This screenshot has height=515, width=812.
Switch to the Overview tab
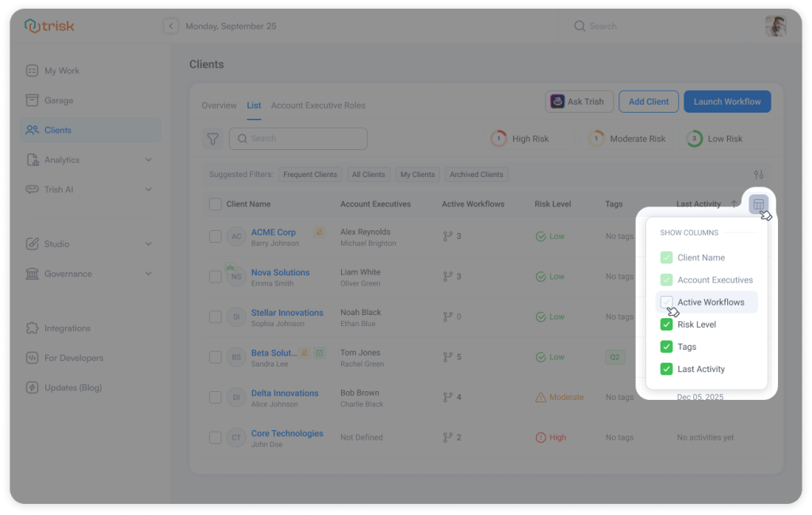point(219,105)
